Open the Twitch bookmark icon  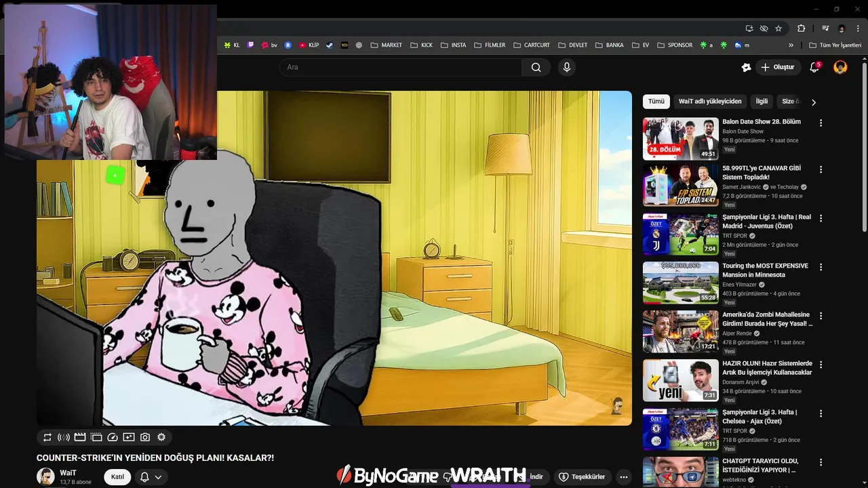coord(251,45)
